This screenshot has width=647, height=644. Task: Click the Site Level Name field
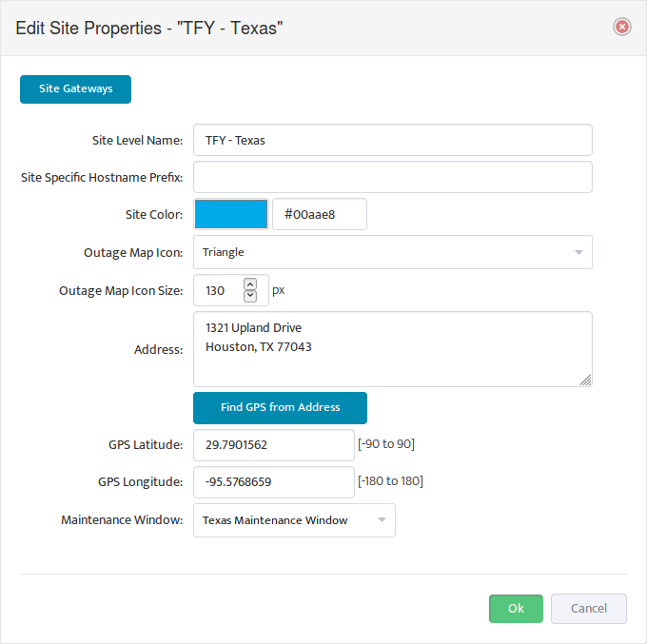(393, 140)
